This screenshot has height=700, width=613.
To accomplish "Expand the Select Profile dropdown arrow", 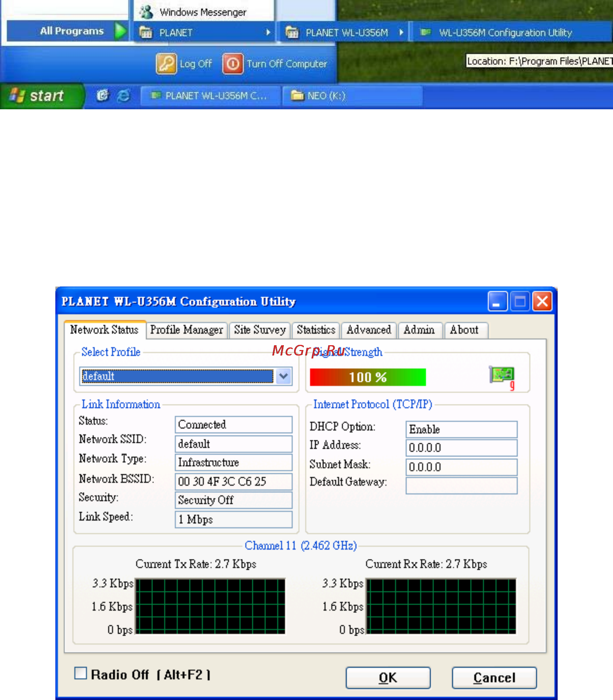I will (283, 376).
